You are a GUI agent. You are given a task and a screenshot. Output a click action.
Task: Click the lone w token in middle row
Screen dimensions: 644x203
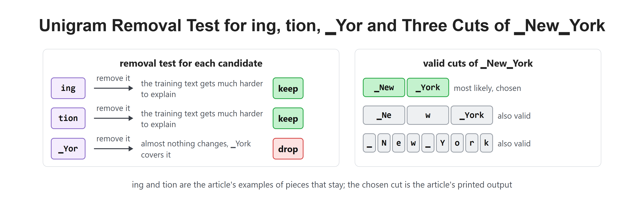[428, 115]
